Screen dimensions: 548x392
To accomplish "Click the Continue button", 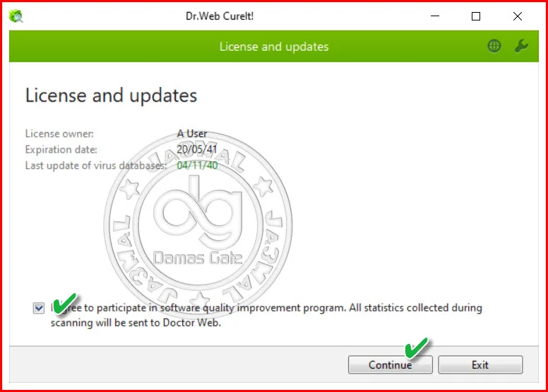I will pos(391,364).
